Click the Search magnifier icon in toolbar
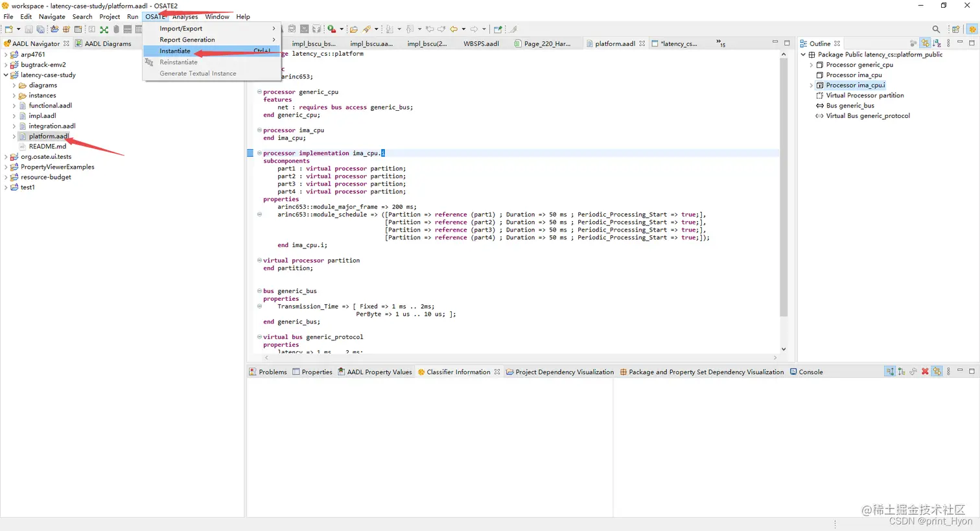Image resolution: width=980 pixels, height=531 pixels. pos(936,29)
